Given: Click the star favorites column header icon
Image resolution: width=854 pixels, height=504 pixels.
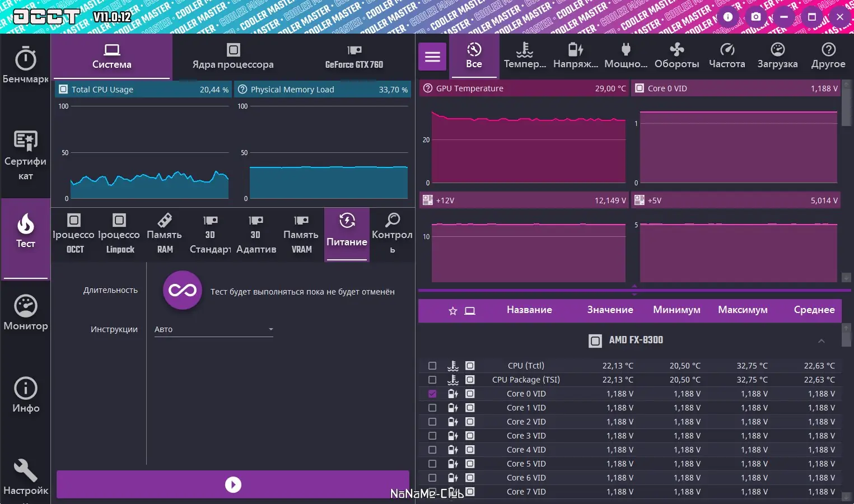Looking at the screenshot, I should tap(453, 311).
